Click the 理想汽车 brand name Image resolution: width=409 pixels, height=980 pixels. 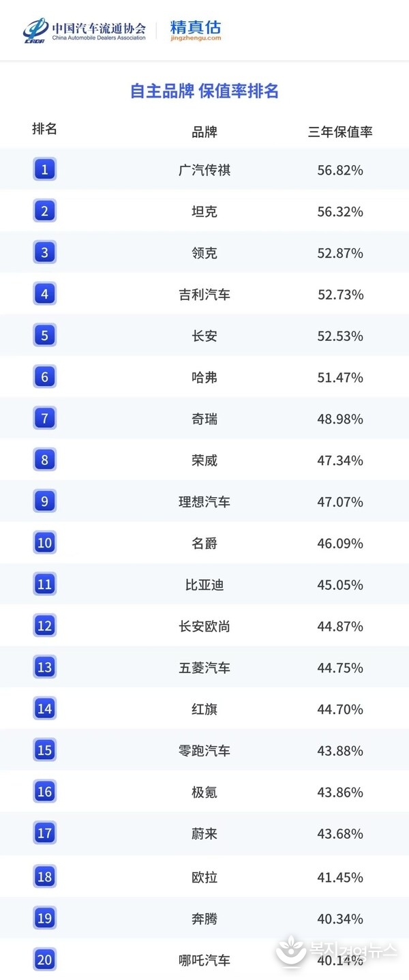204,502
